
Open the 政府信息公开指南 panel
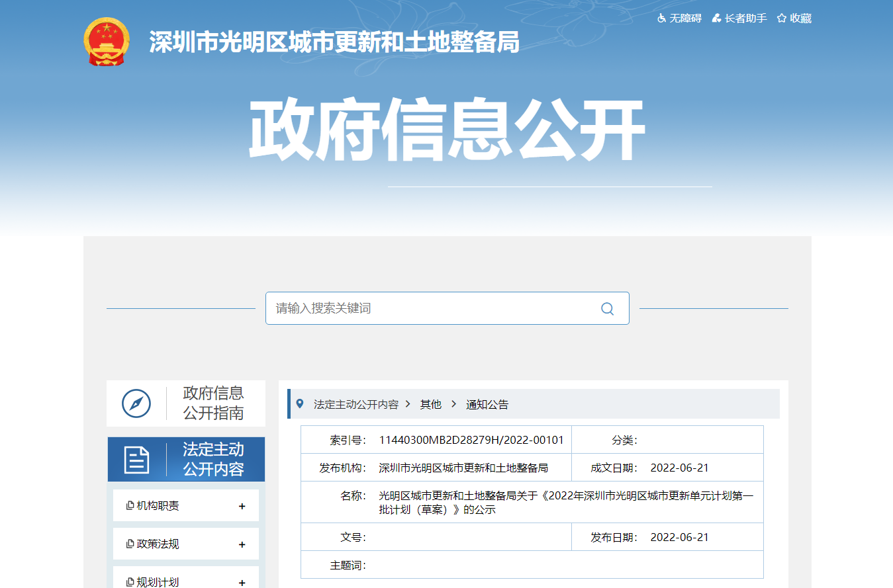[213, 403]
